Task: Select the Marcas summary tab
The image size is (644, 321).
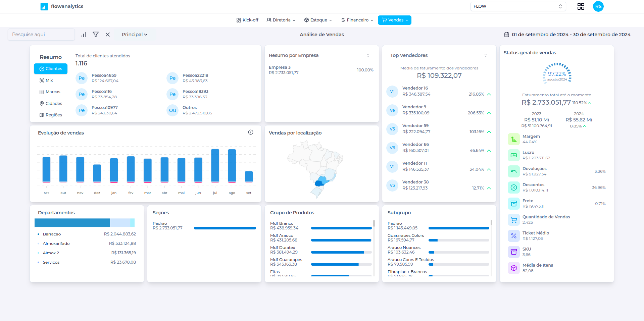Action: 50,92
